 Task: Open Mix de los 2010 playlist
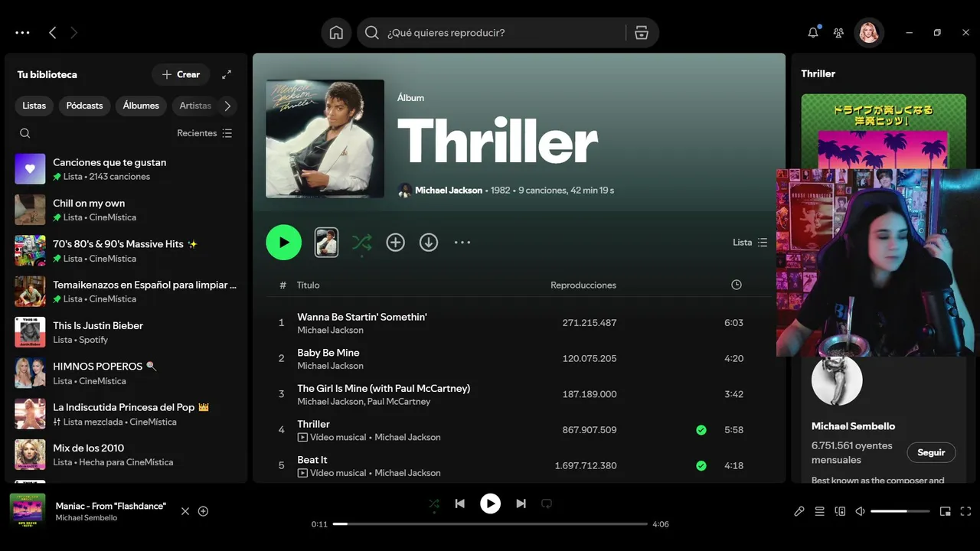tap(126, 455)
